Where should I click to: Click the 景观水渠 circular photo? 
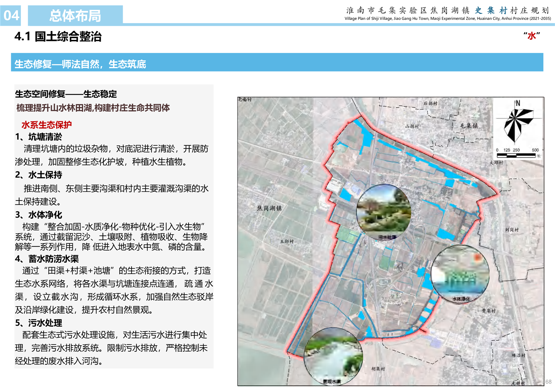click(x=333, y=356)
